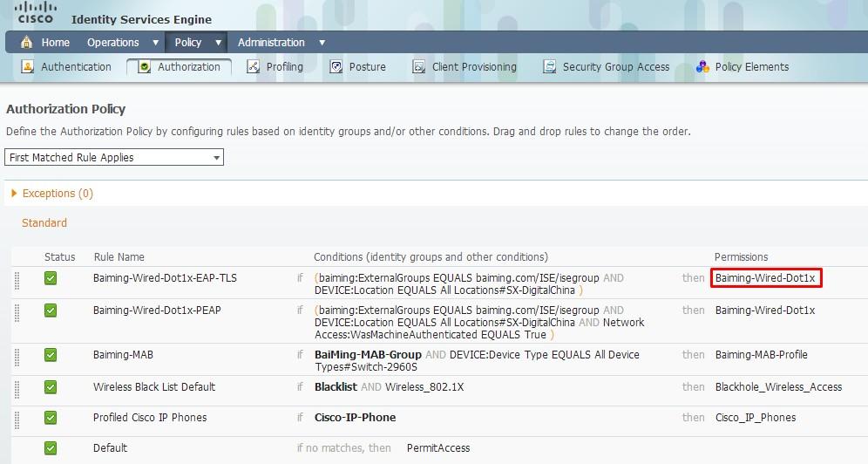868x464 pixels.
Task: Click Baiming-Wired-Dot1x permission in EAP-TLS row
Action: pyautogui.click(x=765, y=278)
